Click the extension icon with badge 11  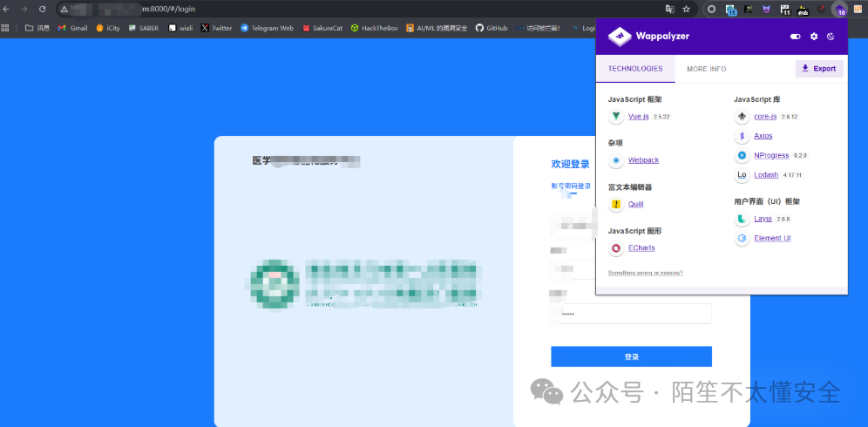[x=785, y=10]
